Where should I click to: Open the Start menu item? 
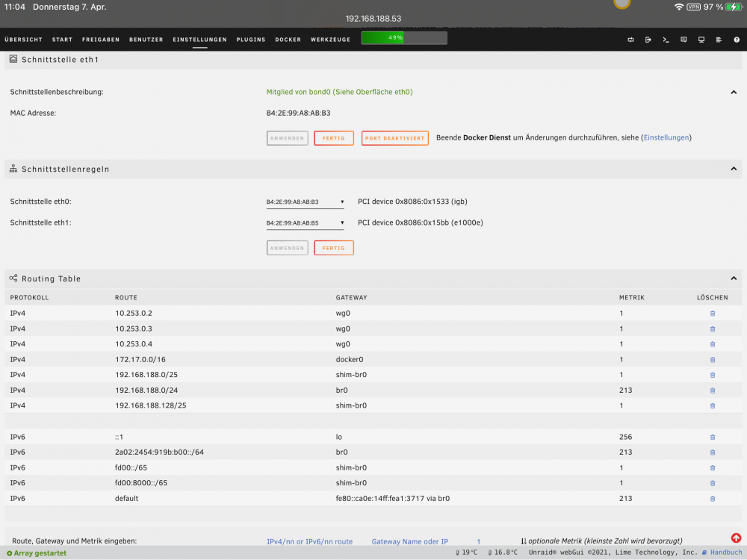(63, 40)
